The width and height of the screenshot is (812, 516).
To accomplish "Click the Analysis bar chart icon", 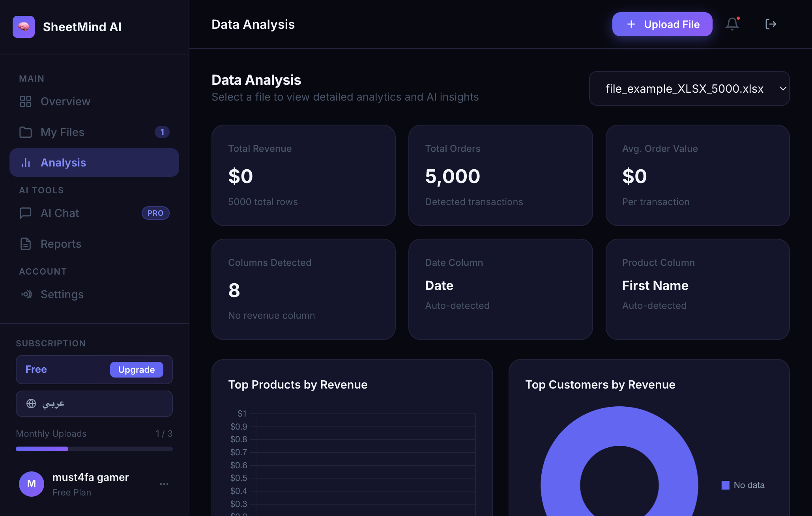I will tap(26, 163).
